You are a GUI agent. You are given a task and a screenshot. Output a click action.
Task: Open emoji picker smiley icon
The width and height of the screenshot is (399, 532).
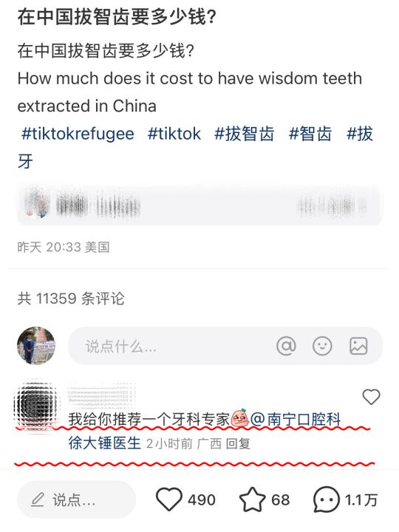coord(322,346)
